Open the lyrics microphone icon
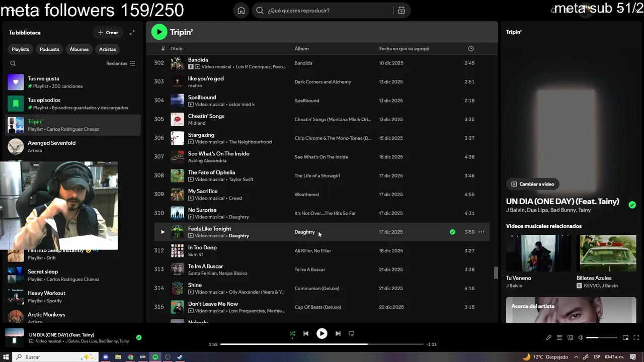This screenshot has height=362, width=644. pos(548,338)
